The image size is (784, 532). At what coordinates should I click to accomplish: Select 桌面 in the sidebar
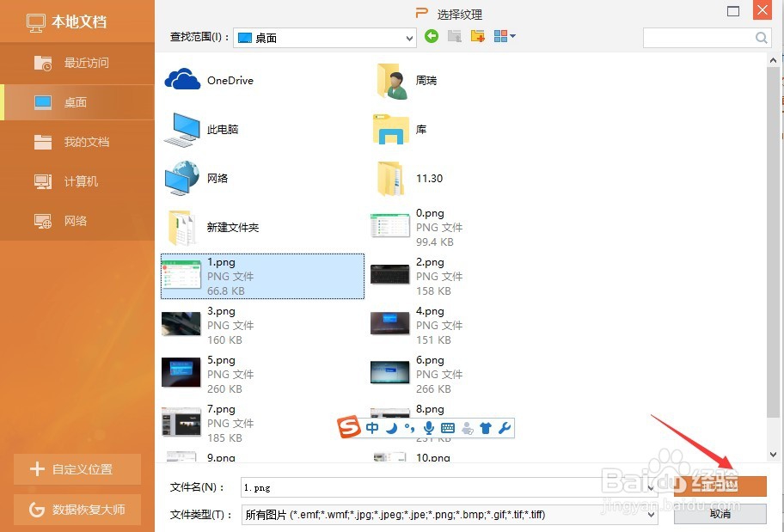tap(77, 102)
